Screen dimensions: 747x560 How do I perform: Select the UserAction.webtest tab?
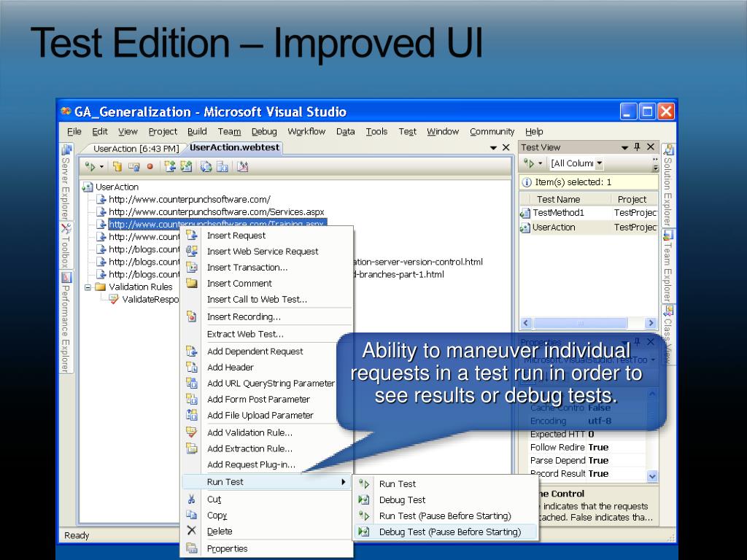234,147
